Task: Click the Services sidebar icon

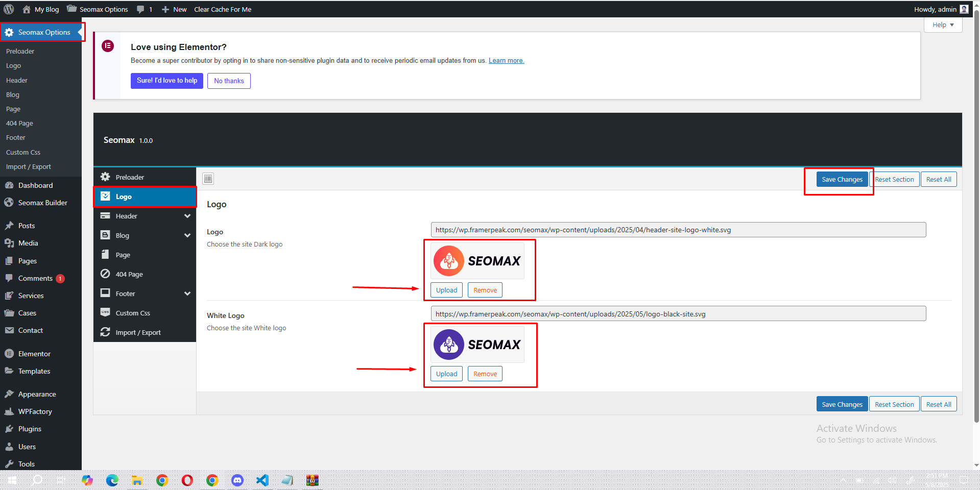Action: (9, 296)
